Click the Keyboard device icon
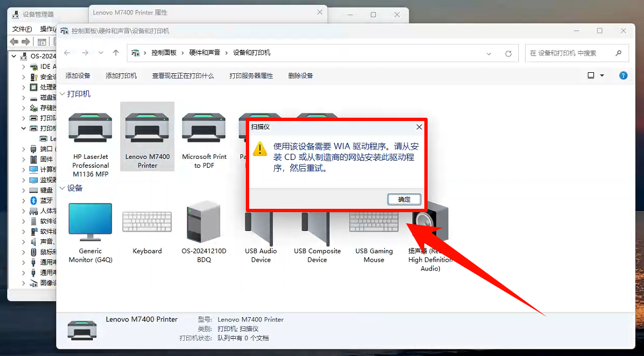The image size is (644, 356). [146, 222]
